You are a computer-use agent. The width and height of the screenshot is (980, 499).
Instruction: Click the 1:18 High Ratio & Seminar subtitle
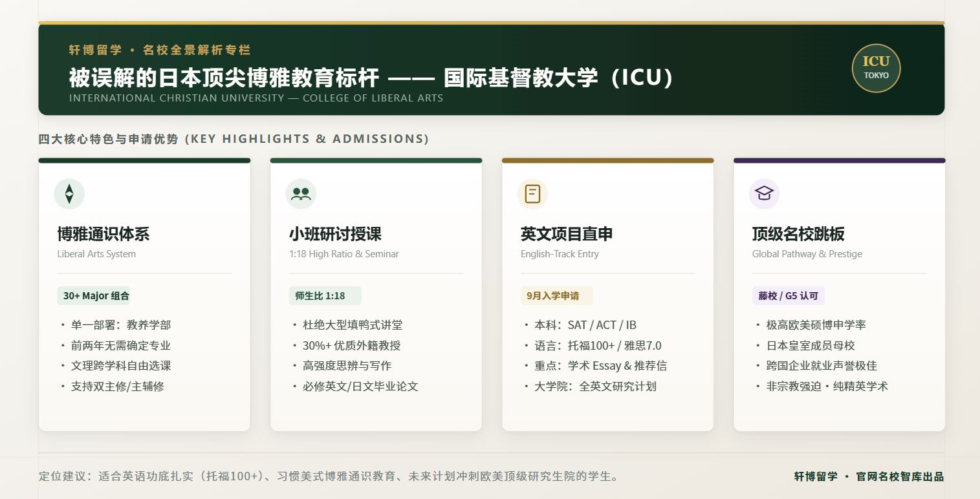pyautogui.click(x=344, y=254)
